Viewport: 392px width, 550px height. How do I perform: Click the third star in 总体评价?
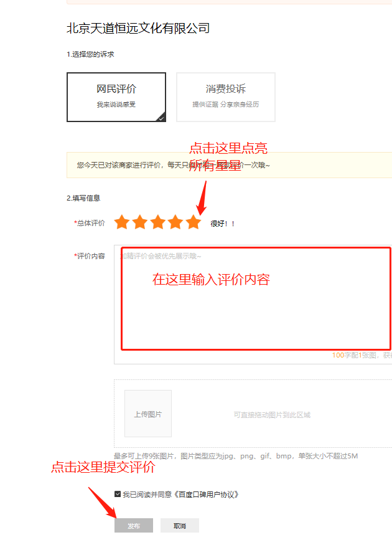(158, 222)
